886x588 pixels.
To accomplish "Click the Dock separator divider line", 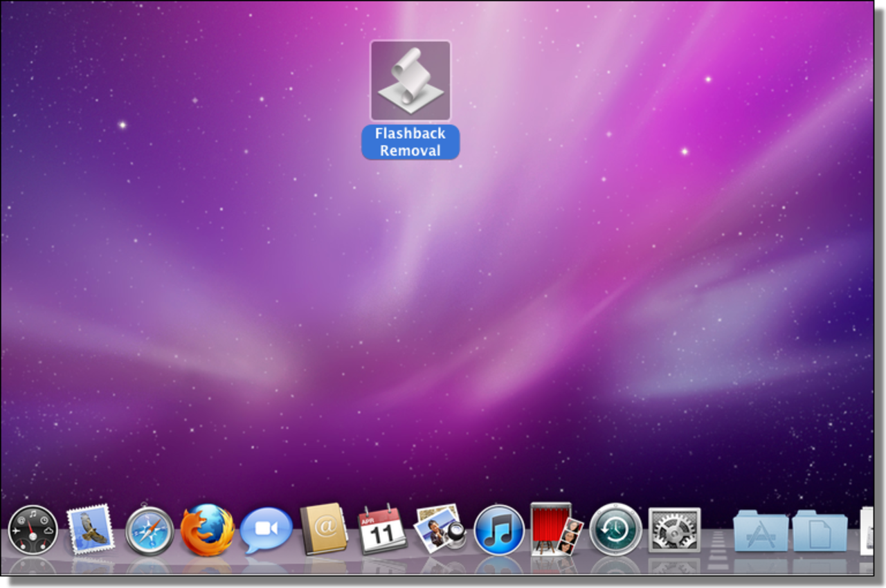I will [717, 540].
